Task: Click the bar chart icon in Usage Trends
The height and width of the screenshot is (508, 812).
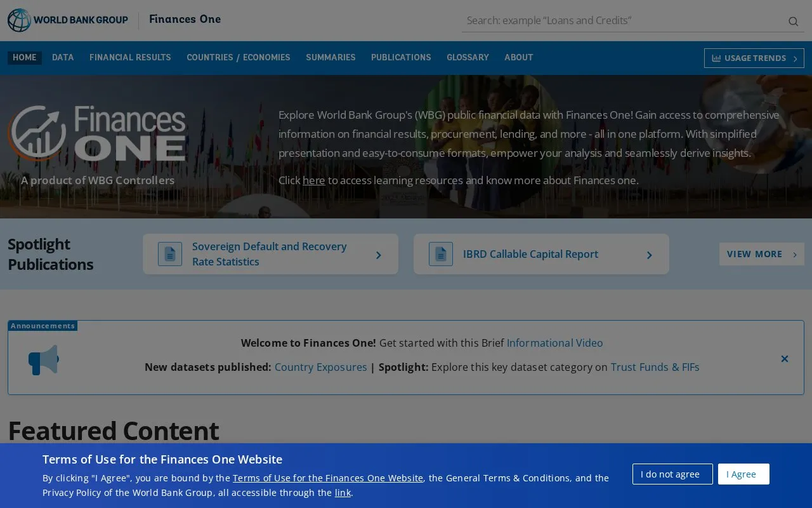Action: 716,58
